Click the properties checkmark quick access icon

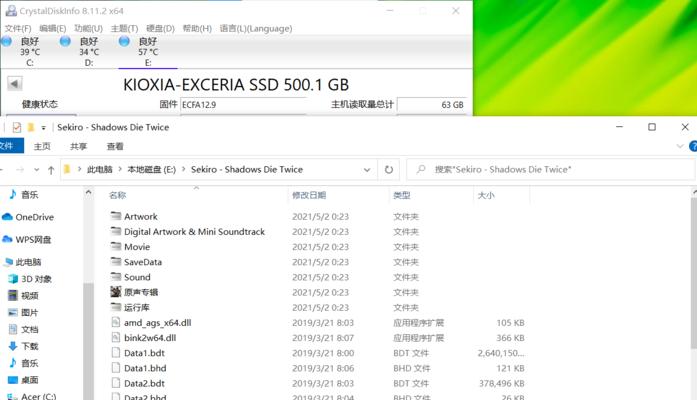16,128
